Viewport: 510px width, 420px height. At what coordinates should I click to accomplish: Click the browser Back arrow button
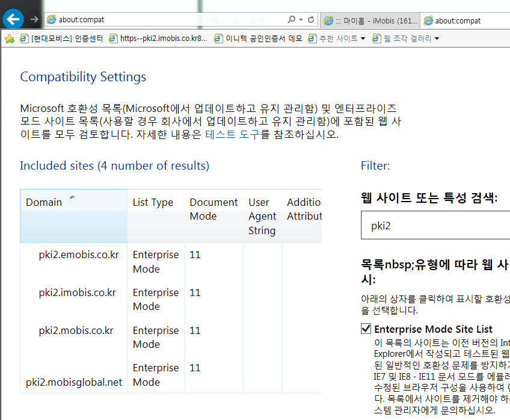click(13, 19)
